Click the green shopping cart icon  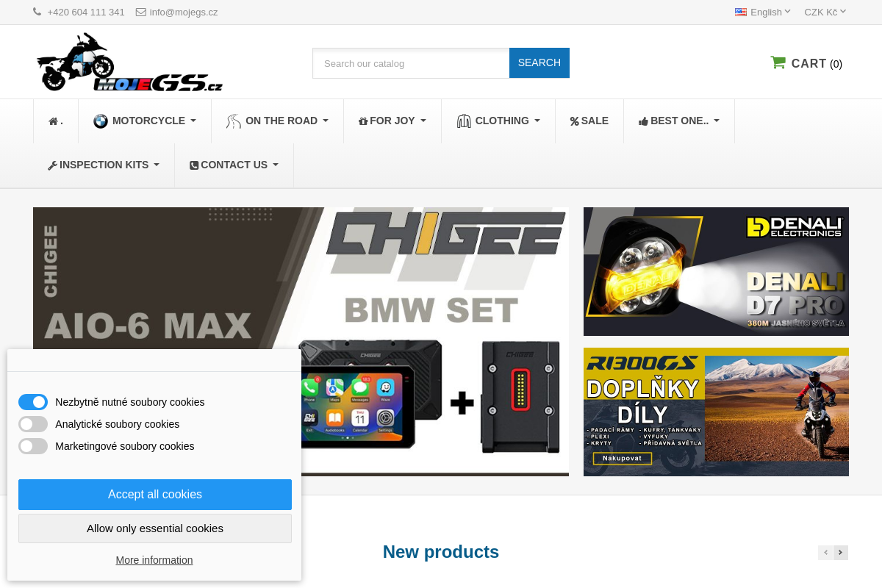point(778,62)
